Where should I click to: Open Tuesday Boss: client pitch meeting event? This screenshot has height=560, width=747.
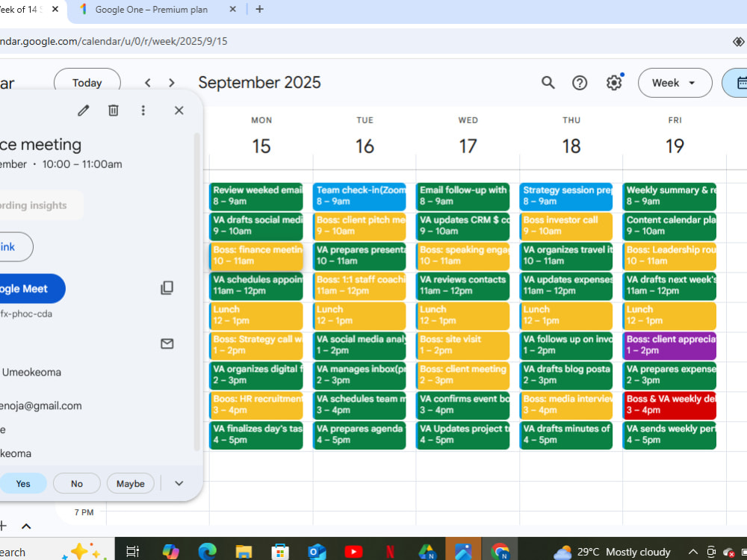point(359,227)
